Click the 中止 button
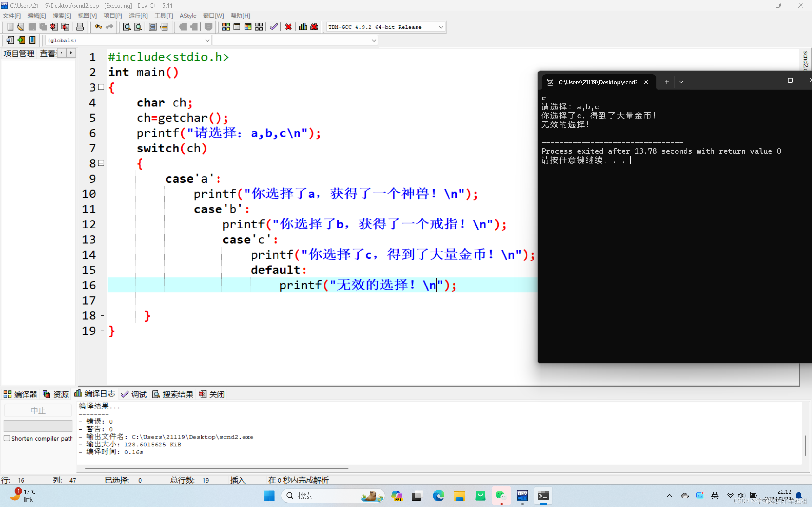This screenshot has height=507, width=812. pyautogui.click(x=37, y=409)
